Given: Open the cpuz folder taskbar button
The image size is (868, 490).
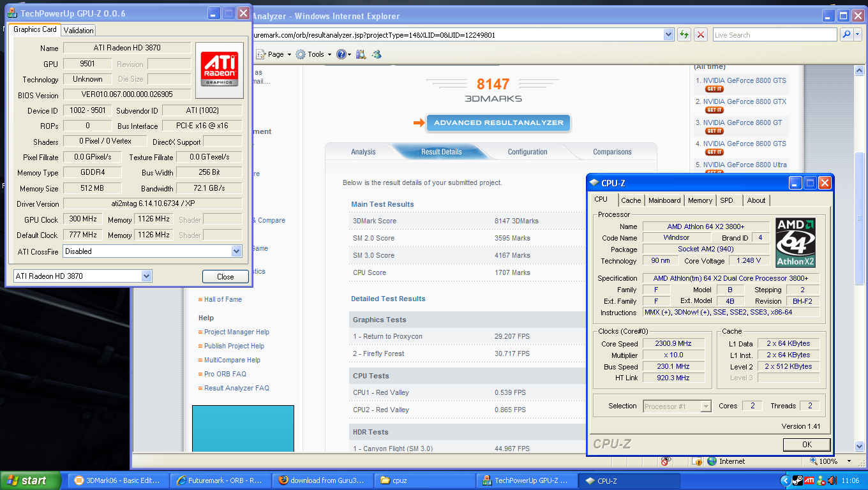Looking at the screenshot, I should coord(424,481).
